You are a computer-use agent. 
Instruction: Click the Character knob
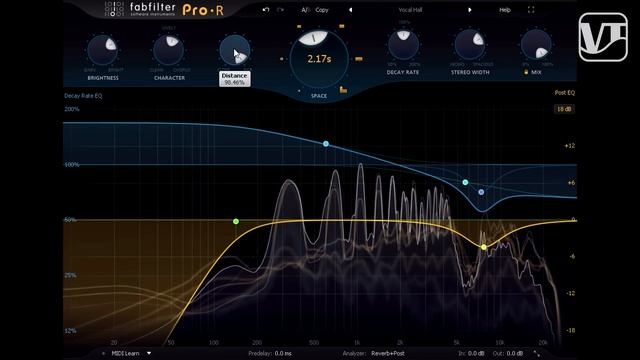[169, 50]
